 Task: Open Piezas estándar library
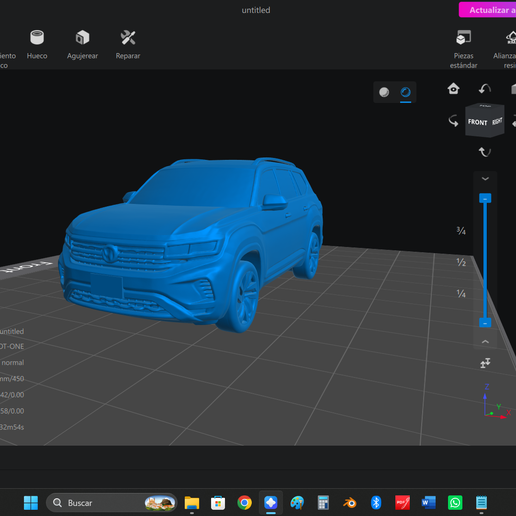(x=463, y=49)
